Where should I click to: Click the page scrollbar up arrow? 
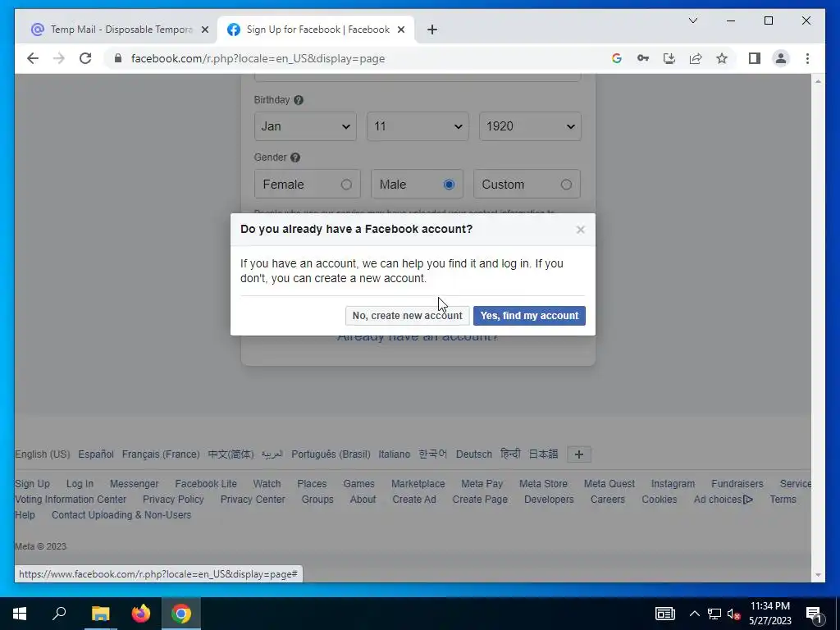[x=818, y=81]
